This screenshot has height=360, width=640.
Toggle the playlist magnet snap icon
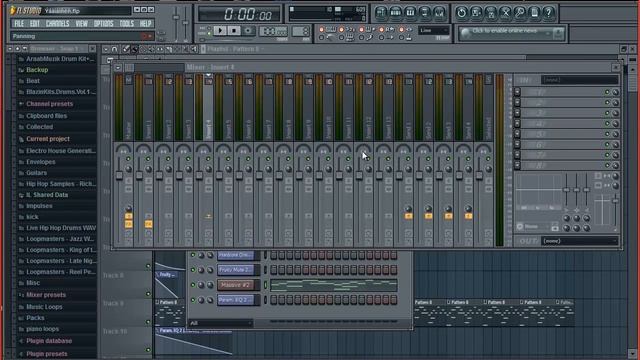pyautogui.click(x=115, y=49)
